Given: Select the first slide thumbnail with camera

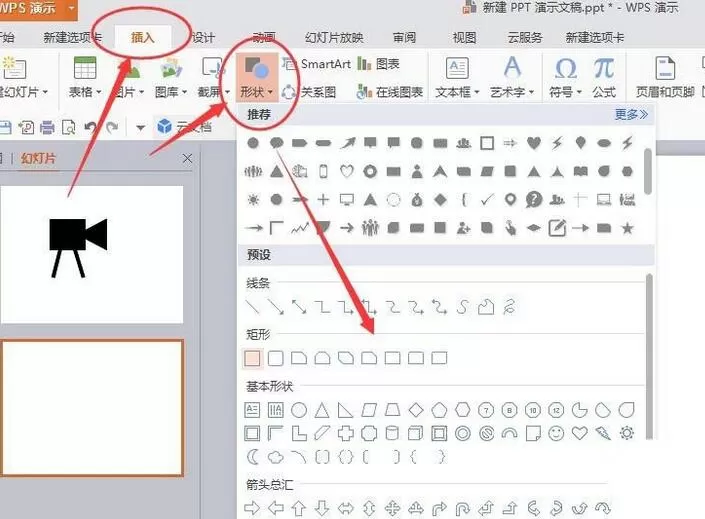Looking at the screenshot, I should (x=92, y=254).
